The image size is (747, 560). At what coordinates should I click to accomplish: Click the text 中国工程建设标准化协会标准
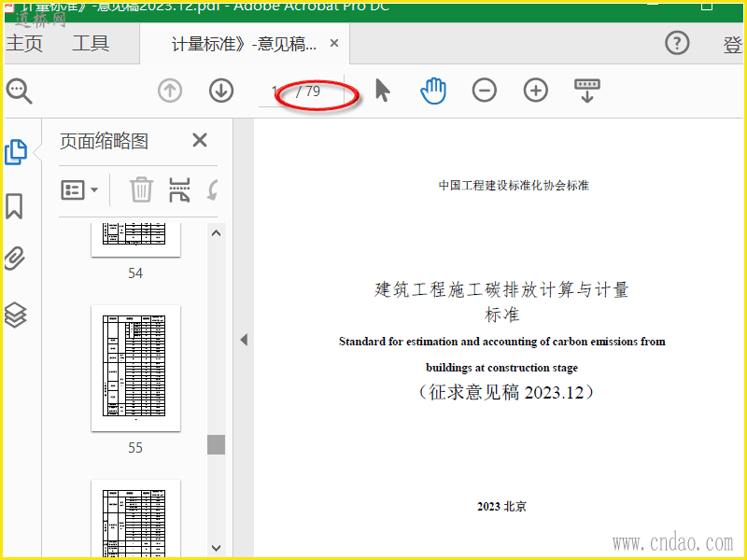click(514, 185)
